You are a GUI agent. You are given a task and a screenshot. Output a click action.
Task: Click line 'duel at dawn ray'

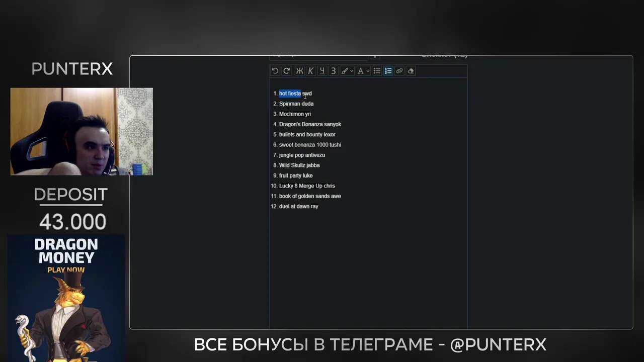[x=298, y=207]
